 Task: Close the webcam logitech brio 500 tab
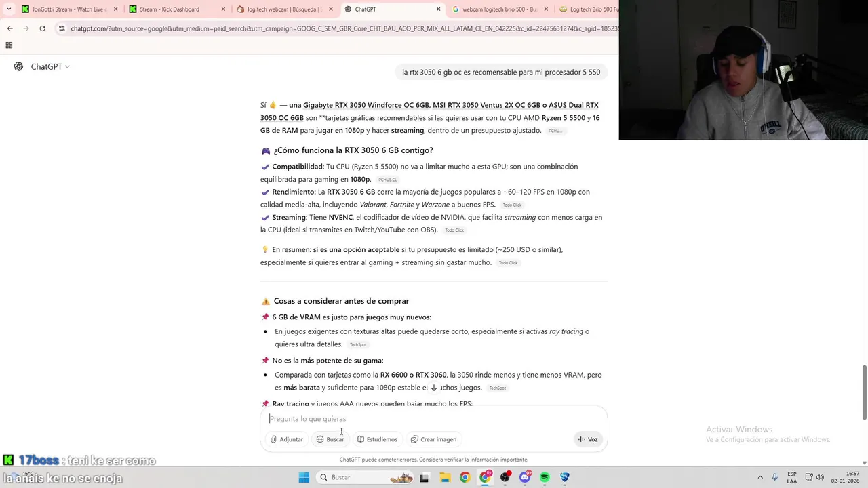click(x=546, y=9)
